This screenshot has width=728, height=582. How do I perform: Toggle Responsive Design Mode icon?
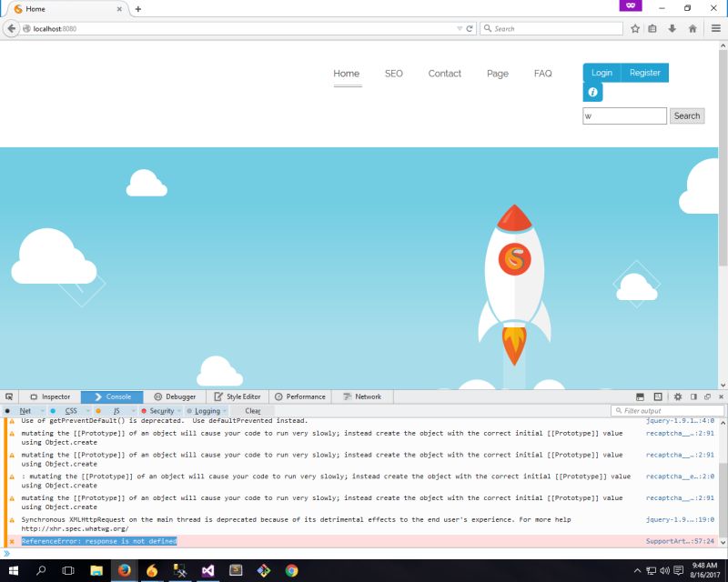[x=640, y=396]
